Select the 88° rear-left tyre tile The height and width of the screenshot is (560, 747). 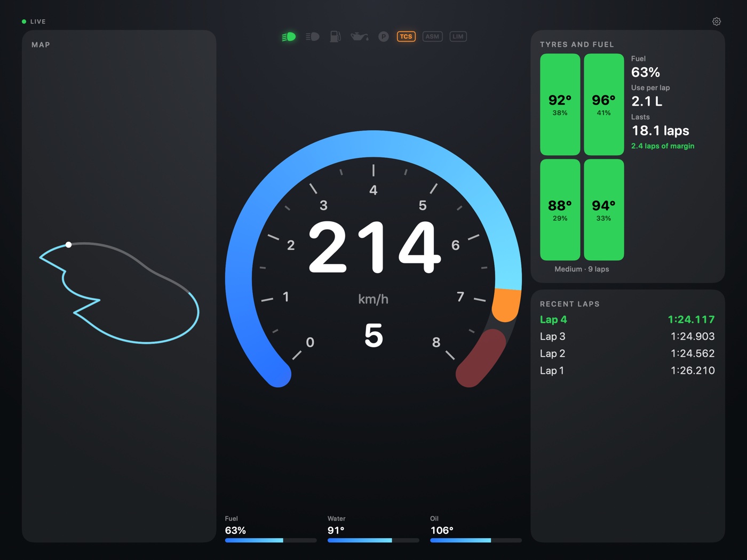click(560, 210)
